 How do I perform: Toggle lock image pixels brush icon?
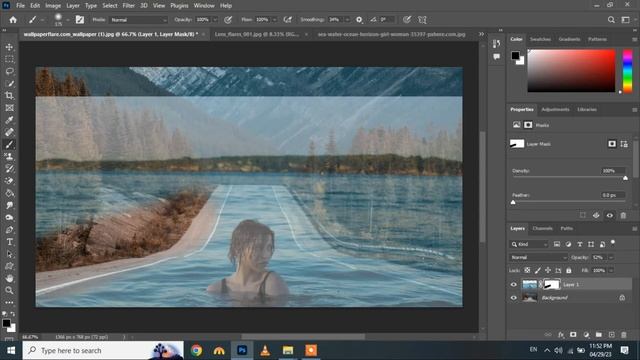(538, 270)
